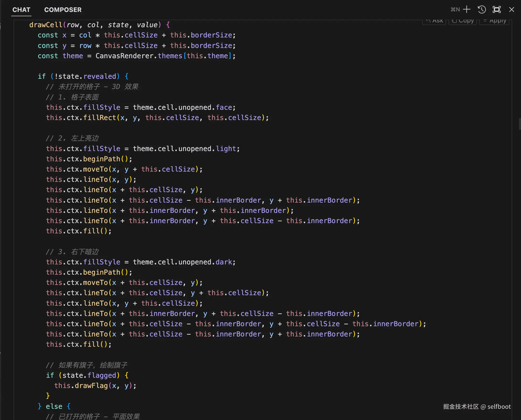This screenshot has width=521, height=420.
Task: Copy the code block contents
Action: pos(463,21)
